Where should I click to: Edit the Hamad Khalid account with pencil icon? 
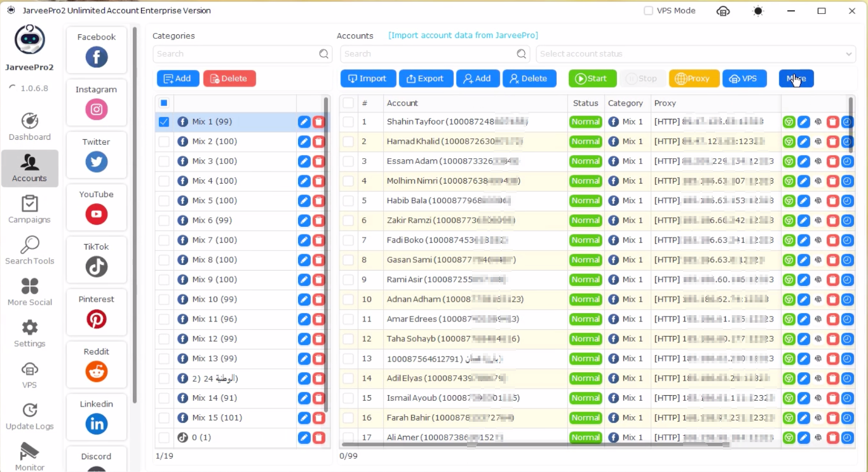coord(804,142)
